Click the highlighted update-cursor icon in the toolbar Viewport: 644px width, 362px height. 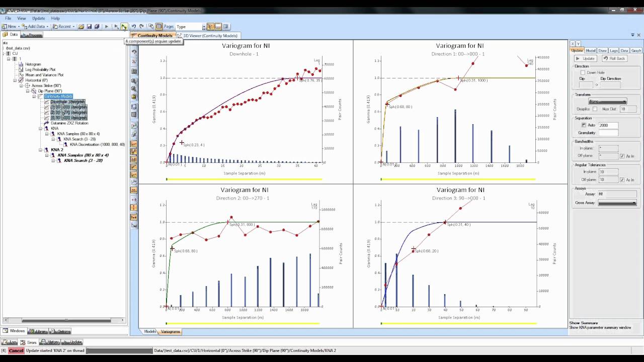click(124, 26)
